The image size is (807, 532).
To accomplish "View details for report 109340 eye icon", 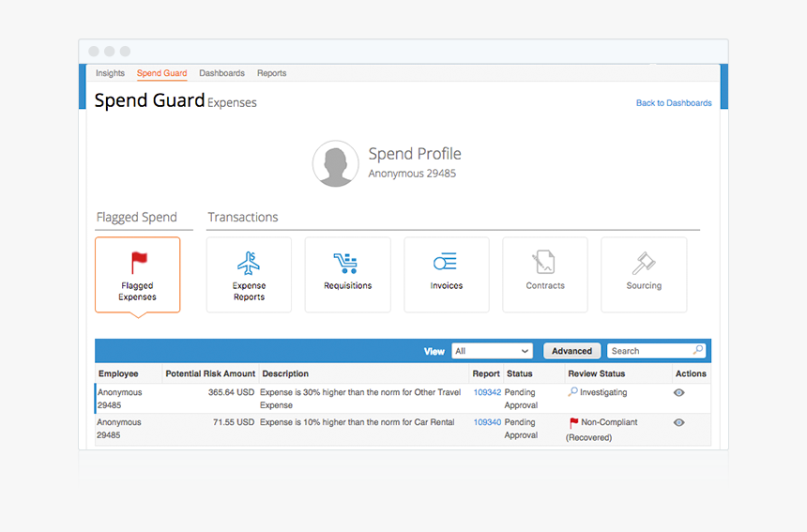I will pyautogui.click(x=678, y=422).
